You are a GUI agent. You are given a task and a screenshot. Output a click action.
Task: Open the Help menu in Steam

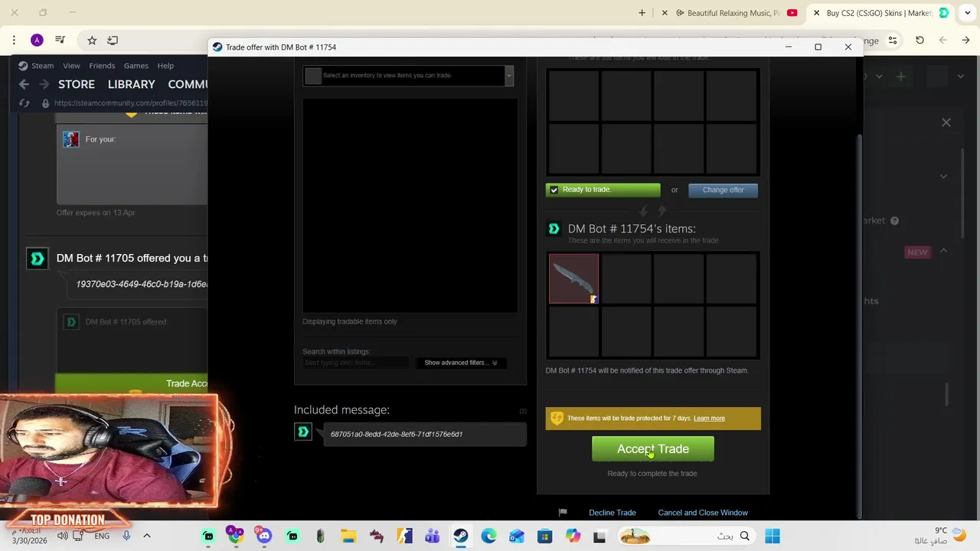pos(165,66)
